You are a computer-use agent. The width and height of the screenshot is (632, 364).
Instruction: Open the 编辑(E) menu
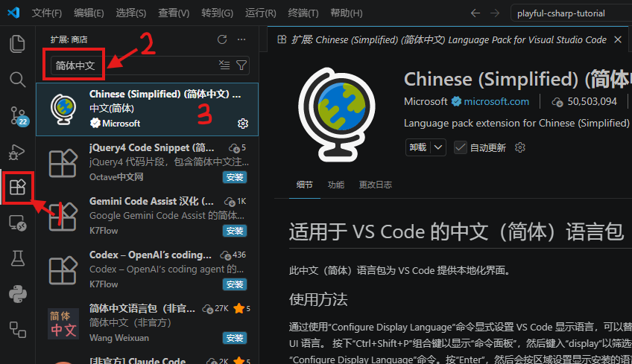(x=89, y=13)
